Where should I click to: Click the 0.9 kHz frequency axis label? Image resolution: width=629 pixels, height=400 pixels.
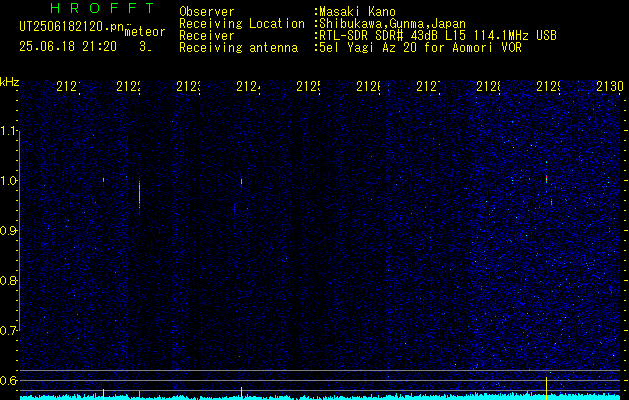(x=8, y=231)
